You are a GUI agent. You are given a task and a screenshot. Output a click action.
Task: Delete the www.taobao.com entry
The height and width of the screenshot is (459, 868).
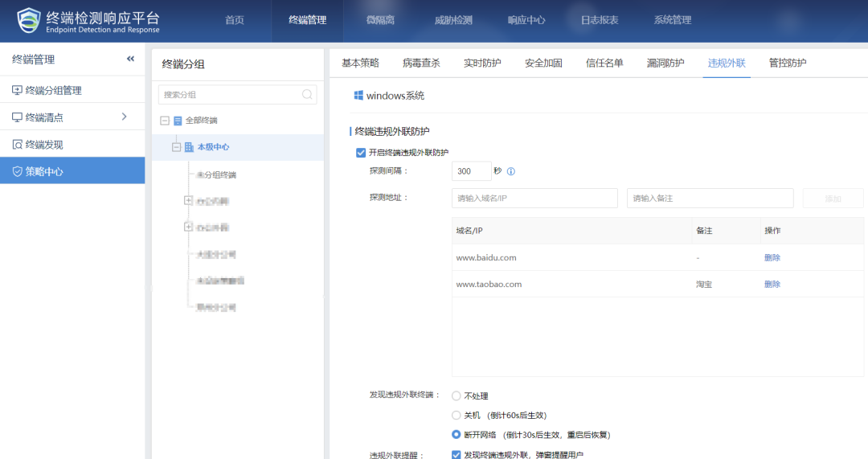[772, 285]
